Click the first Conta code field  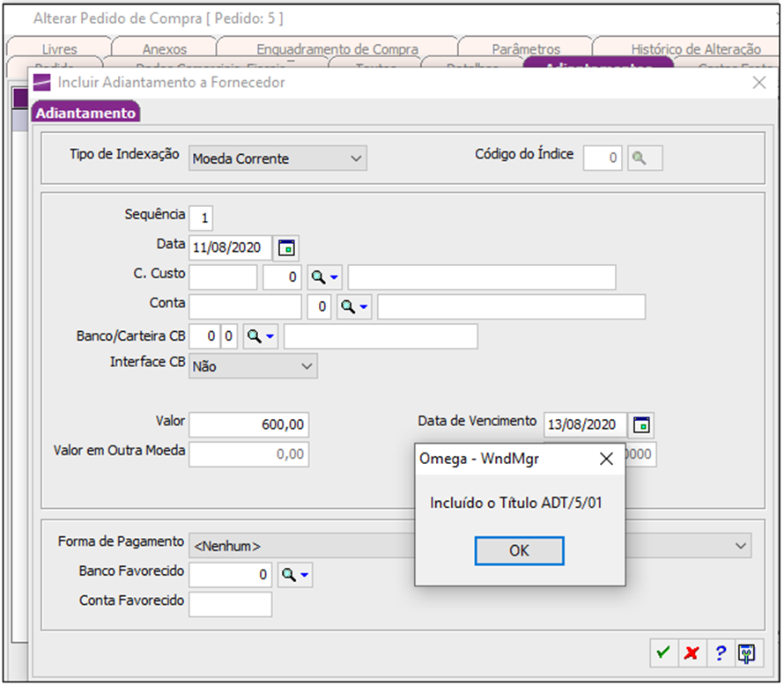(x=246, y=306)
